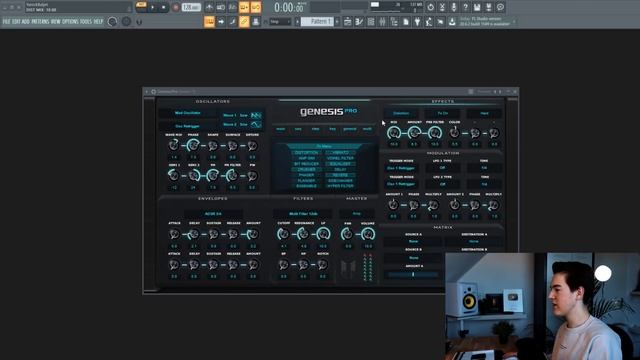Open the FILE menu

(6, 21)
